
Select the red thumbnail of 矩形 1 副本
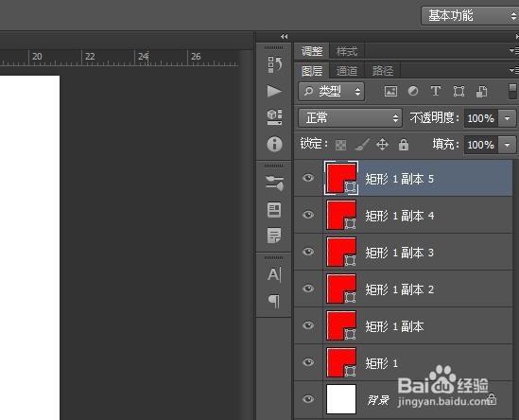click(341, 325)
